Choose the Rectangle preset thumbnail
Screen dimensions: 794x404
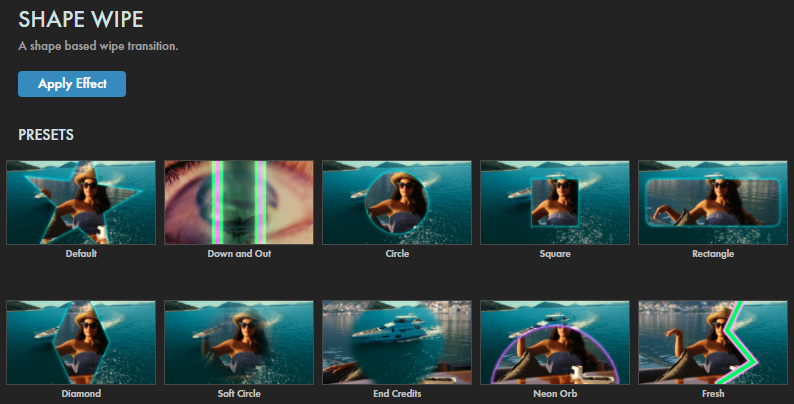pyautogui.click(x=713, y=203)
